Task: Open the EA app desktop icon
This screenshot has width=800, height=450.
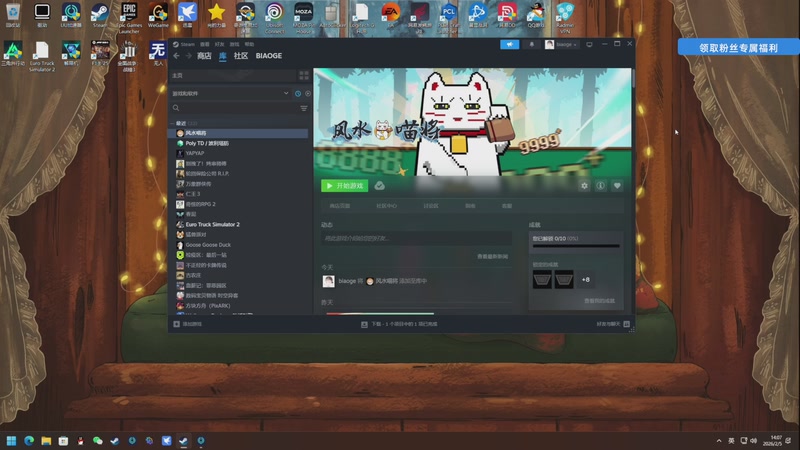Action: click(391, 15)
